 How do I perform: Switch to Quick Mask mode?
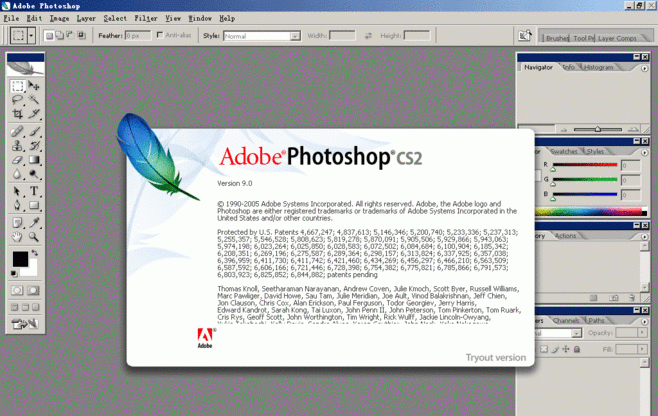point(33,290)
